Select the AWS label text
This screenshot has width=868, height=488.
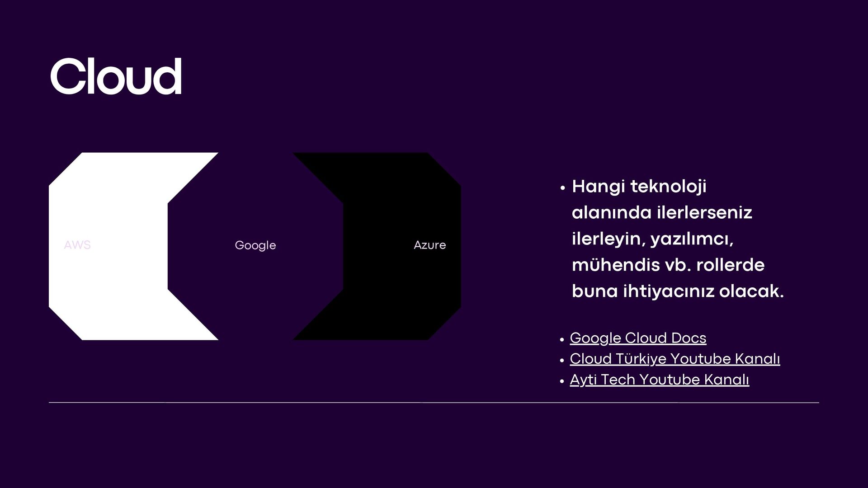pos(77,245)
